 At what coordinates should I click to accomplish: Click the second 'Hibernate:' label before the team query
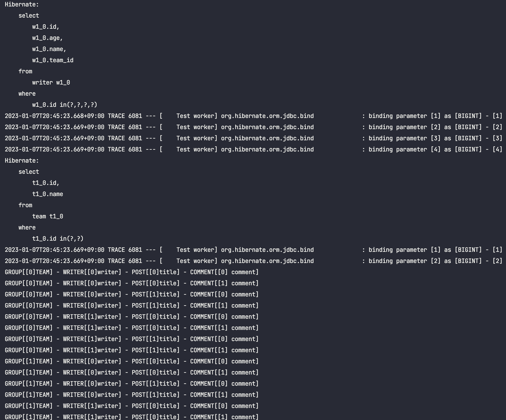tap(22, 161)
